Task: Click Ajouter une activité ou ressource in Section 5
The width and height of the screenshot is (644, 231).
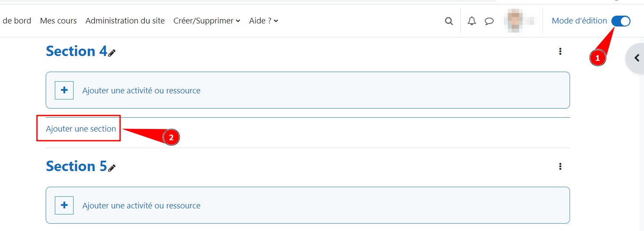Action: click(x=141, y=206)
